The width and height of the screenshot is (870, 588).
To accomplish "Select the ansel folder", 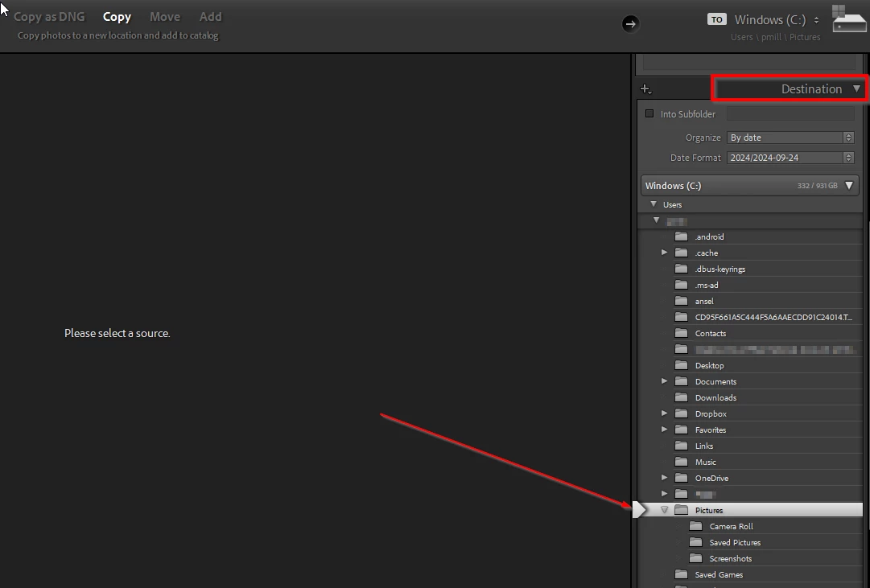I will (704, 301).
